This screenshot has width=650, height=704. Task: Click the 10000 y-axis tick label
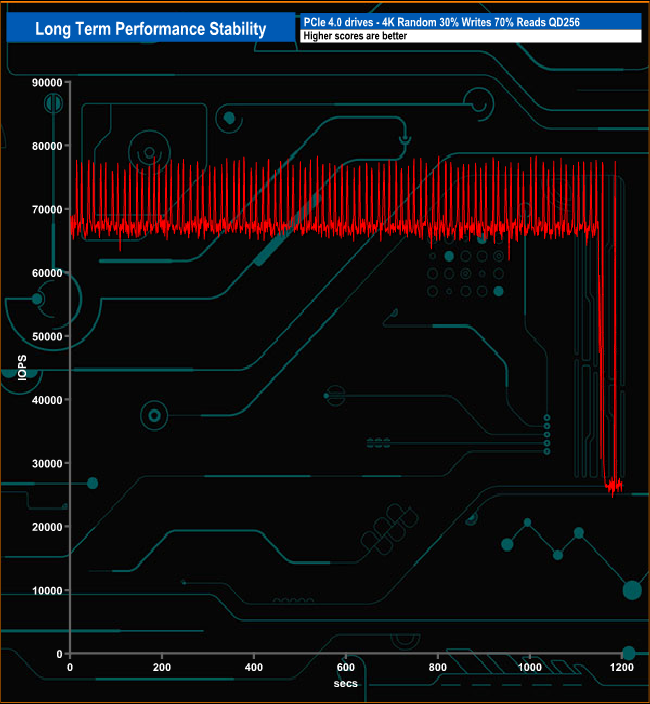point(46,590)
